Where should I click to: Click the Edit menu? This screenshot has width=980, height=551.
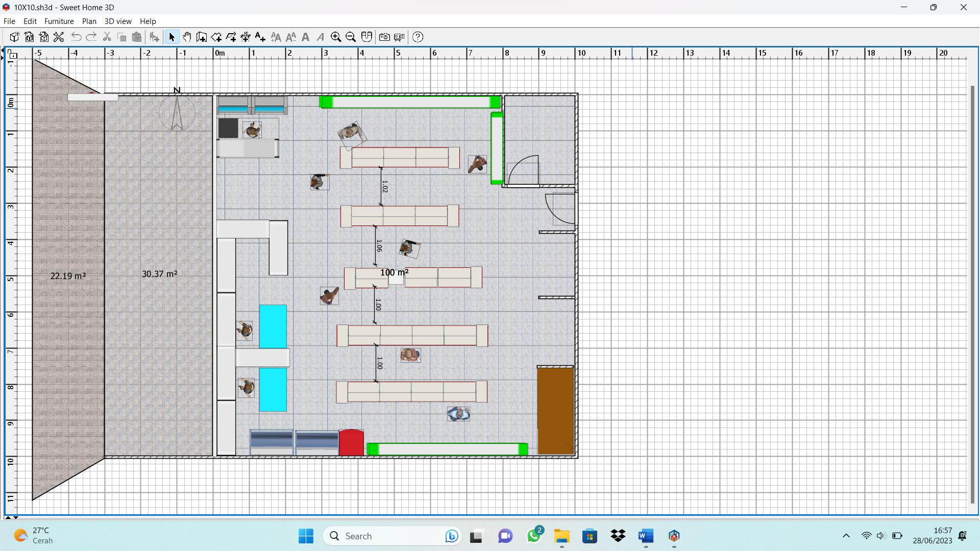tap(30, 21)
